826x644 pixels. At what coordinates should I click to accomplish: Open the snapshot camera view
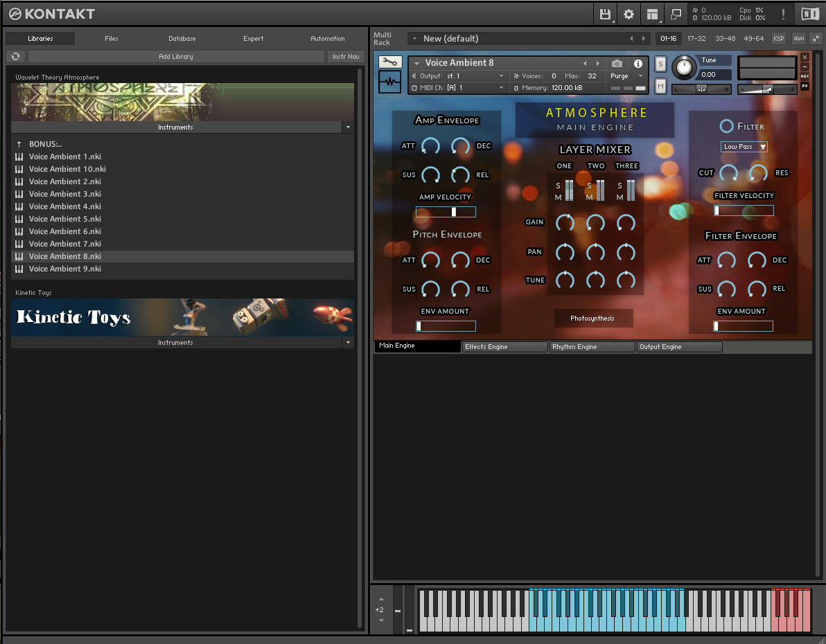tap(617, 63)
